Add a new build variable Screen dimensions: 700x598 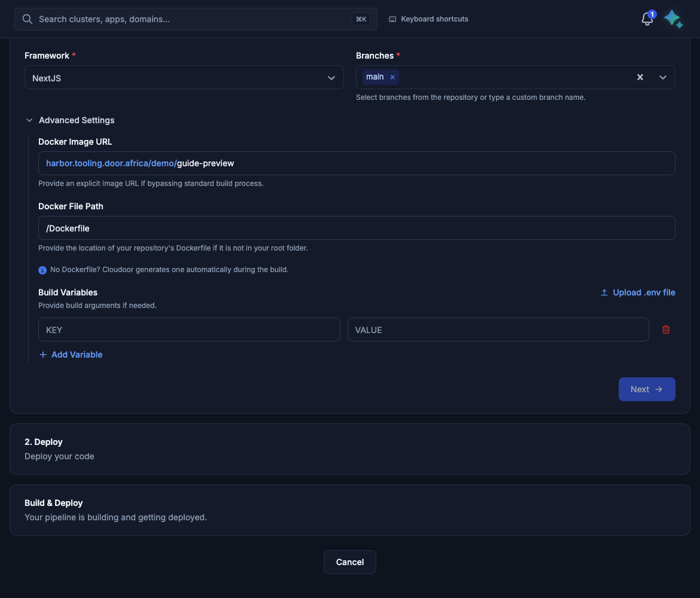tap(71, 355)
